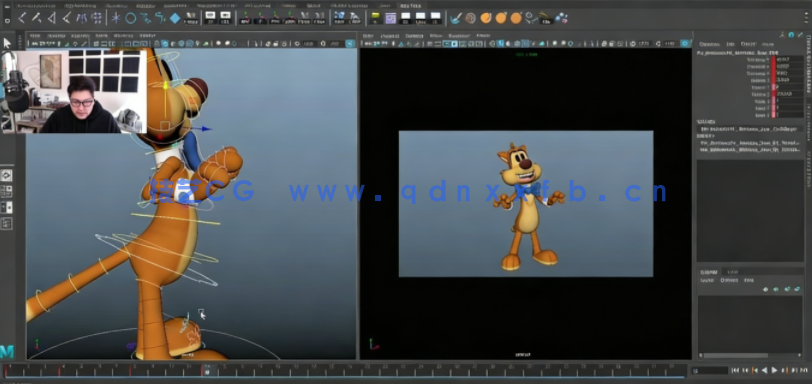
Task: Click top attribute value field in Channel Box
Action: (789, 60)
